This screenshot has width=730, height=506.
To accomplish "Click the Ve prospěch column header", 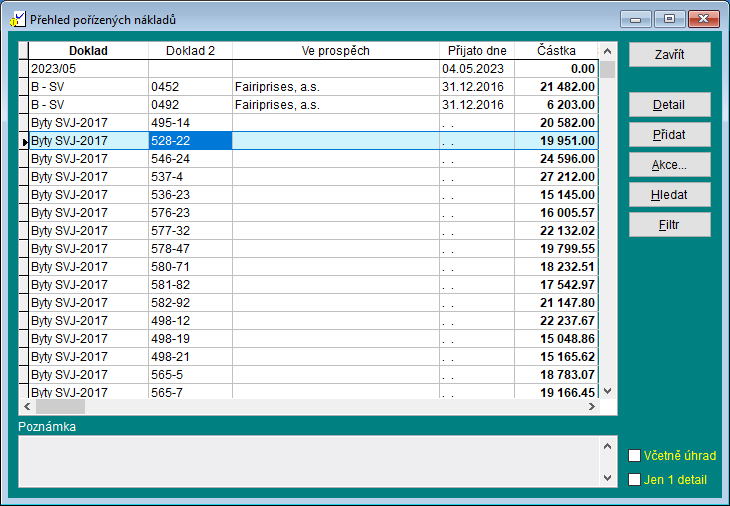I will pyautogui.click(x=335, y=51).
